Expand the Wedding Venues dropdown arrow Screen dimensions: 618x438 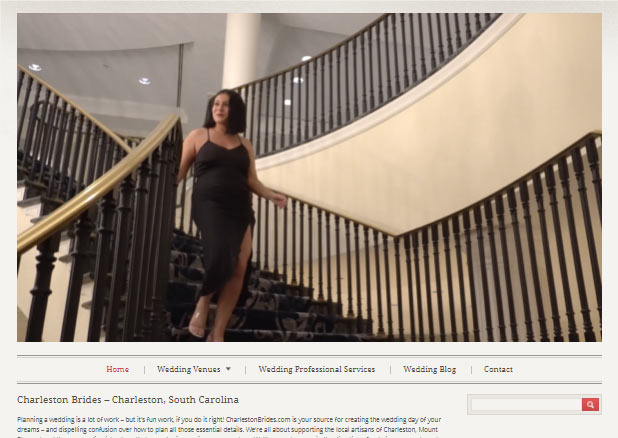[x=228, y=369]
